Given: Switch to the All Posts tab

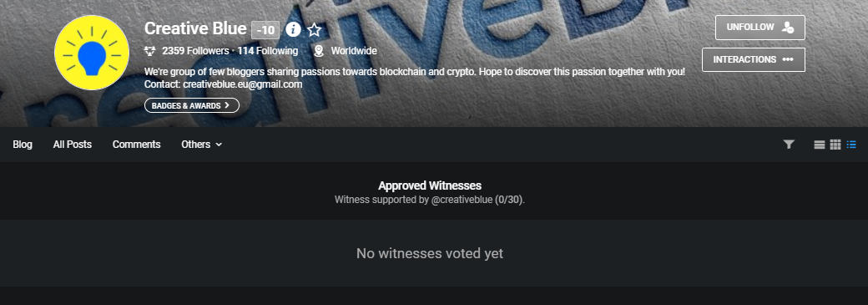Looking at the screenshot, I should pos(73,145).
